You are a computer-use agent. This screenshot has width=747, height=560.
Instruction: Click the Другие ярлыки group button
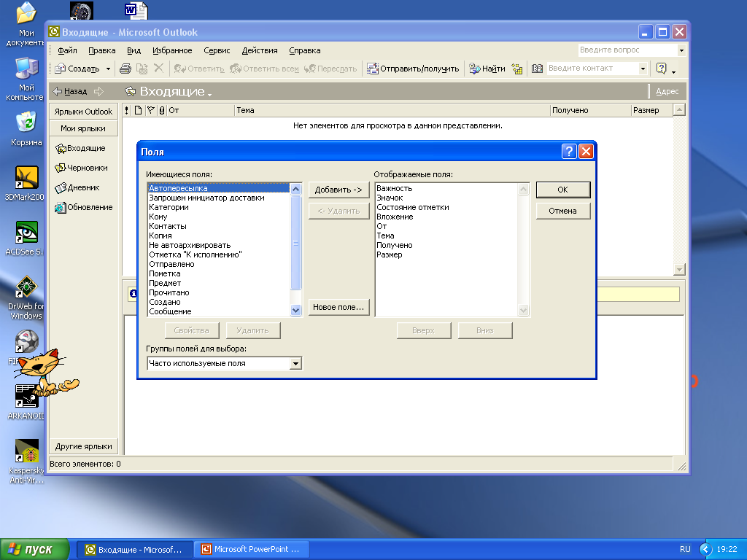click(83, 446)
